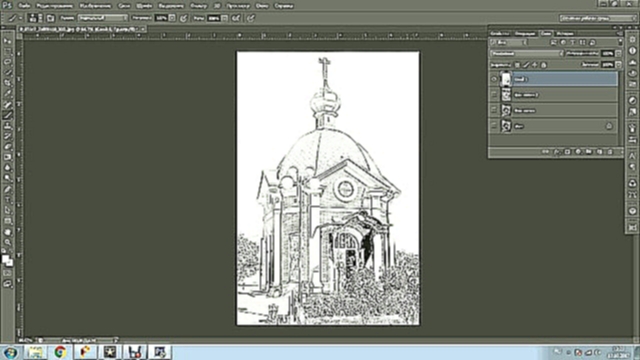Toggle lock image pixels
Viewport: 640px width, 360px height.
click(526, 65)
